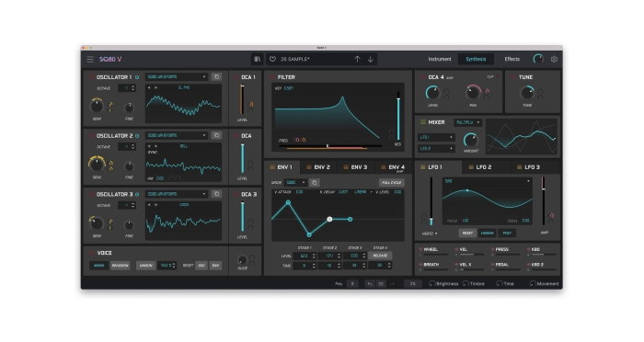Toggle Oscillator 2 power button
The height and width of the screenshot is (342, 644).
point(137,136)
